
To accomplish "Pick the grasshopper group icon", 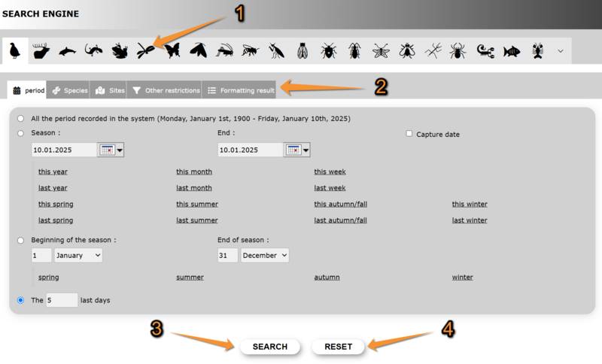I will coord(224,50).
